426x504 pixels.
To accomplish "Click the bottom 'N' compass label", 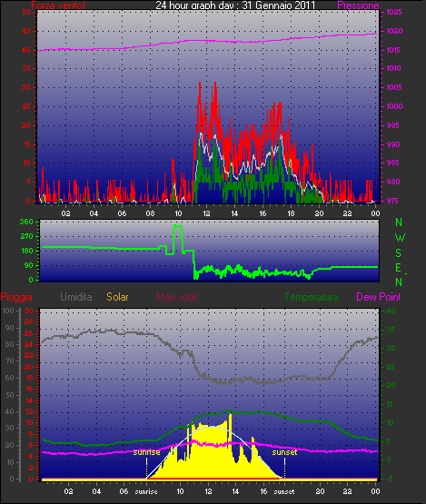I will point(399,282).
